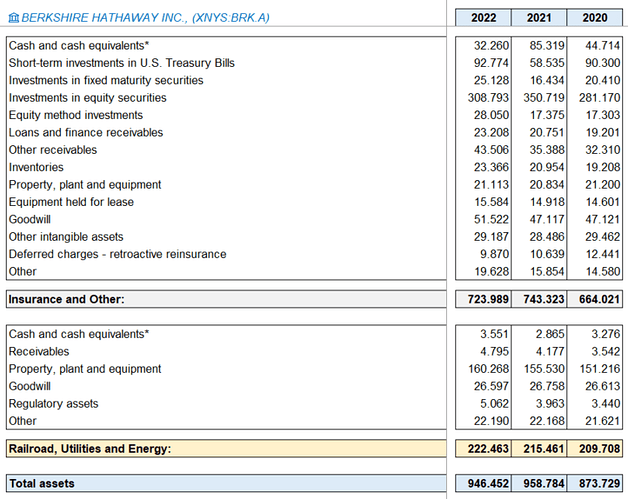Click 2022 Insurance goodwill value 51.522
The height and width of the screenshot is (499, 628).
[491, 219]
